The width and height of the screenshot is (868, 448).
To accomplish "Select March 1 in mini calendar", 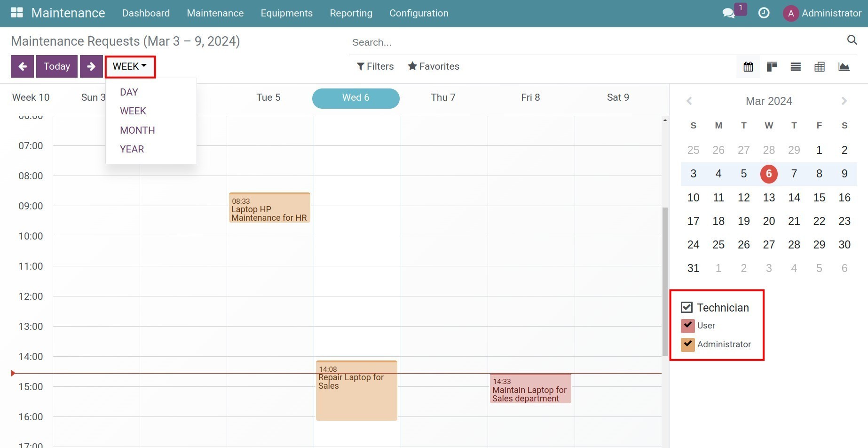I will point(819,150).
